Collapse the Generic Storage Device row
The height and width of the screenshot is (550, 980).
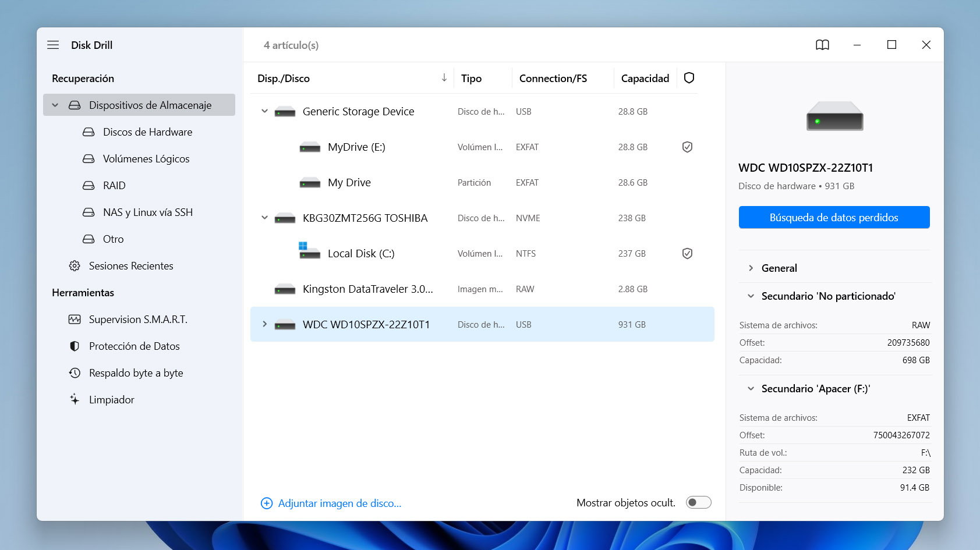(264, 111)
